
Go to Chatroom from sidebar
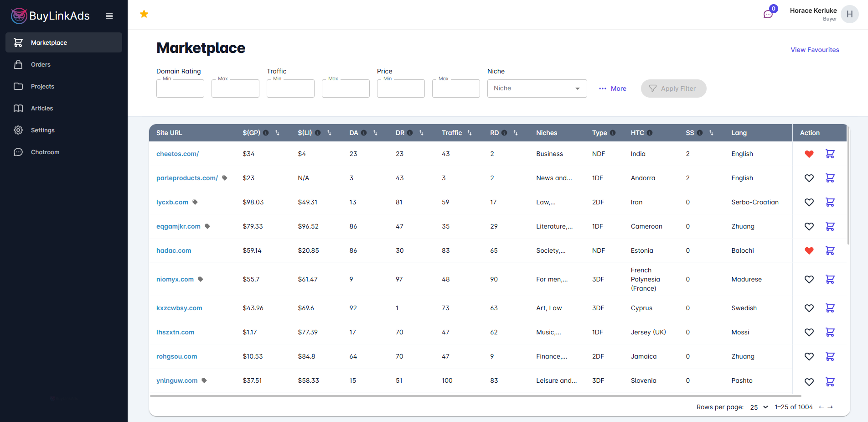point(45,152)
